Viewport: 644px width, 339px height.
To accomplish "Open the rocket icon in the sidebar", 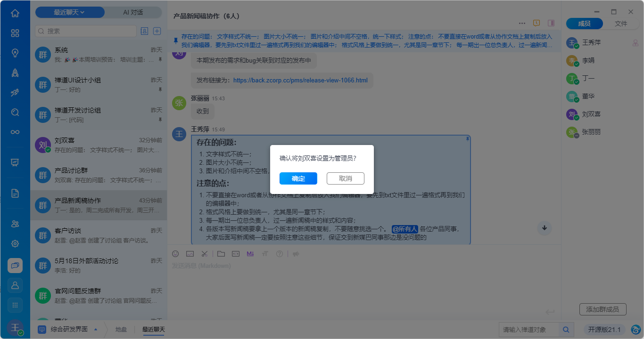I will tap(15, 73).
